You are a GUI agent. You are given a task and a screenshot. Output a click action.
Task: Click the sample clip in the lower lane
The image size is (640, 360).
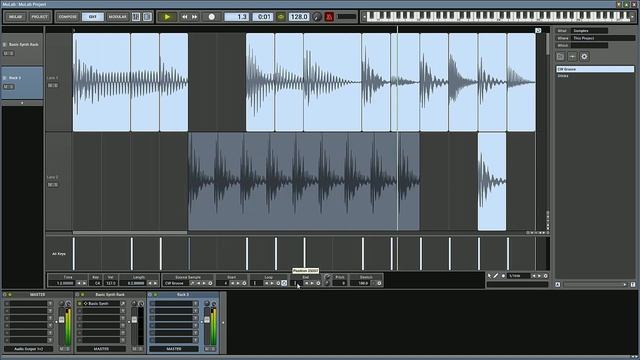pos(304,181)
